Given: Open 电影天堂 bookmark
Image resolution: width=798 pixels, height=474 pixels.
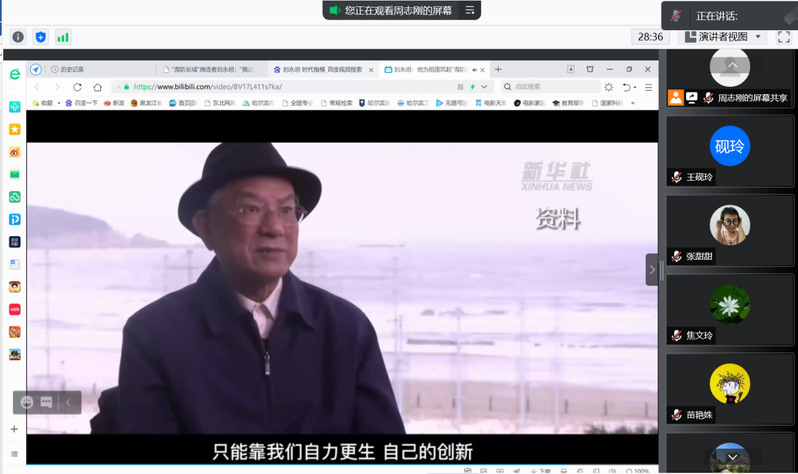Looking at the screenshot, I should pyautogui.click(x=491, y=103).
